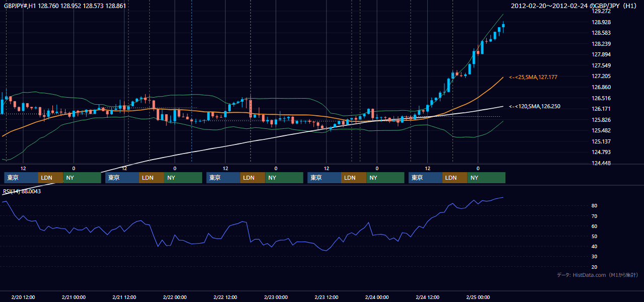Select the 2/22 12:00 time label
Screen dimensions: 644x302
225,297
